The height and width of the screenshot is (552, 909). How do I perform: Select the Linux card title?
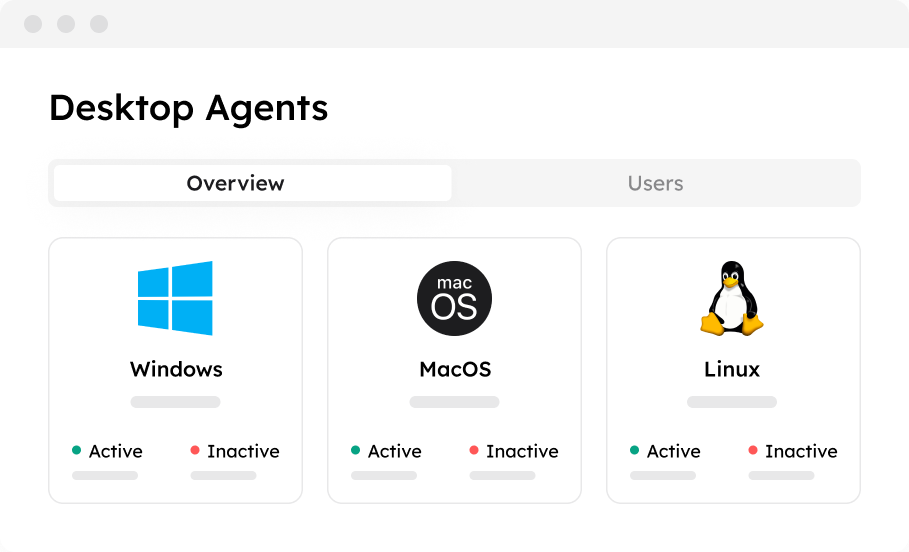pos(732,369)
